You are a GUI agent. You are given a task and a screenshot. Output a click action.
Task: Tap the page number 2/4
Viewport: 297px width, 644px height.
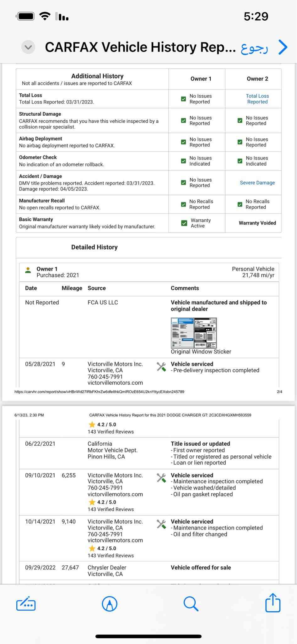[279, 392]
